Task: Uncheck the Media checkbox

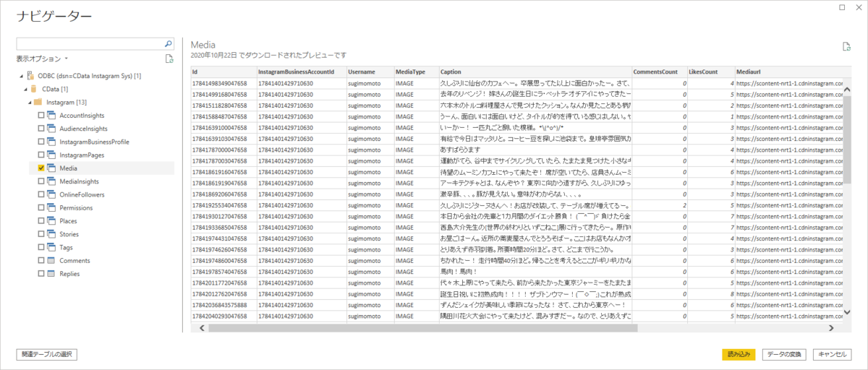Action: pyautogui.click(x=41, y=168)
